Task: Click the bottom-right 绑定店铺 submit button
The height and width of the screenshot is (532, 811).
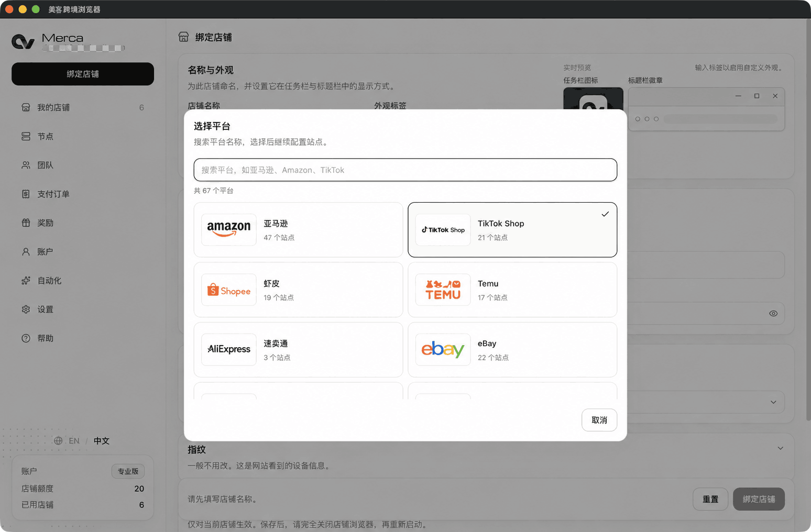Action: 759,499
